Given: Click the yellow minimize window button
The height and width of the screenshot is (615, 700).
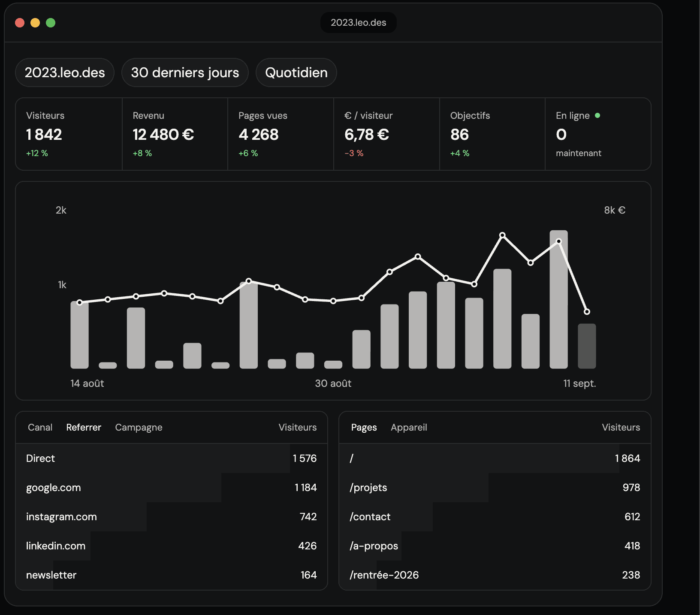Looking at the screenshot, I should (x=35, y=23).
